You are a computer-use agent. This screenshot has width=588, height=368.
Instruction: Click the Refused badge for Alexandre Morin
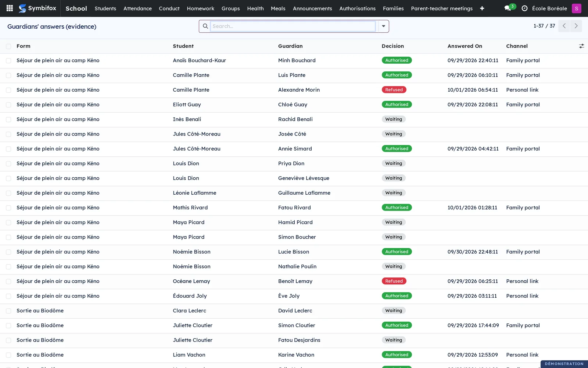(394, 90)
